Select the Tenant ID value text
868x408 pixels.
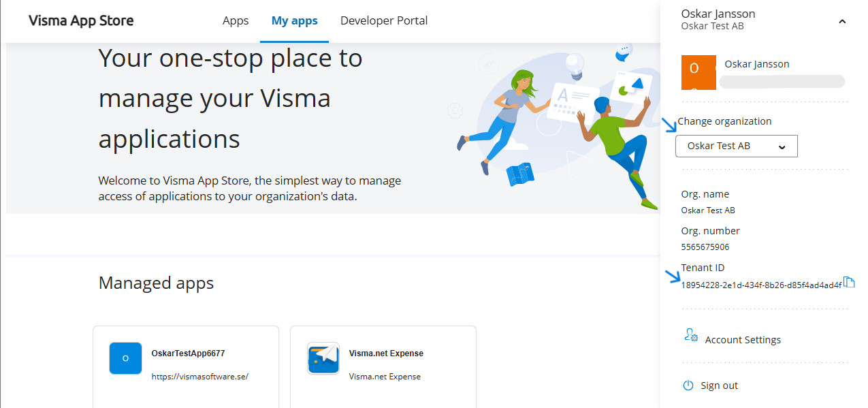point(761,285)
